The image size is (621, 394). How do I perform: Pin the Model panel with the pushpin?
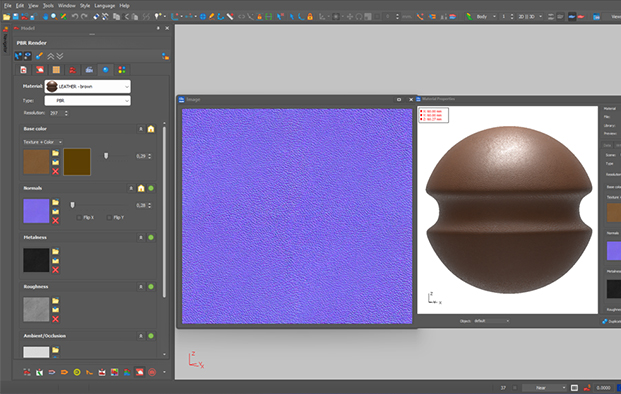pos(158,28)
